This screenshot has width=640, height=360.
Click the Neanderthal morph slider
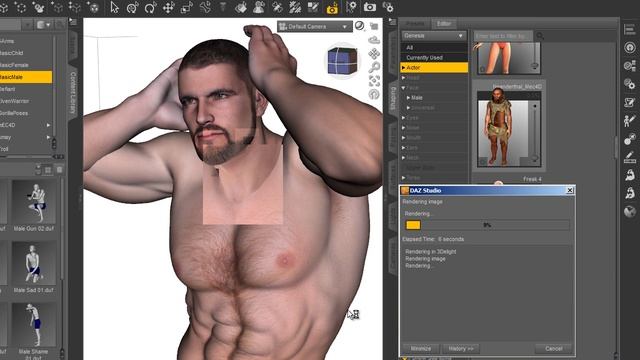point(535,131)
